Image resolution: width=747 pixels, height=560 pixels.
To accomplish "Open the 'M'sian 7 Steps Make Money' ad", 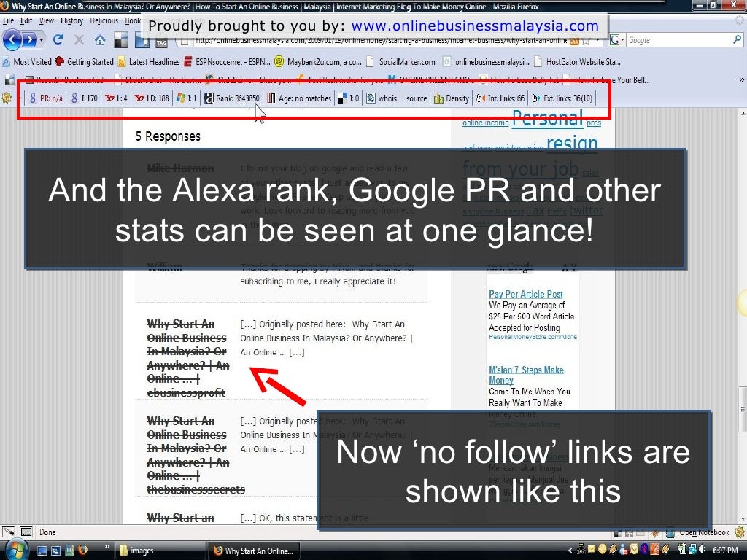I will point(525,376).
